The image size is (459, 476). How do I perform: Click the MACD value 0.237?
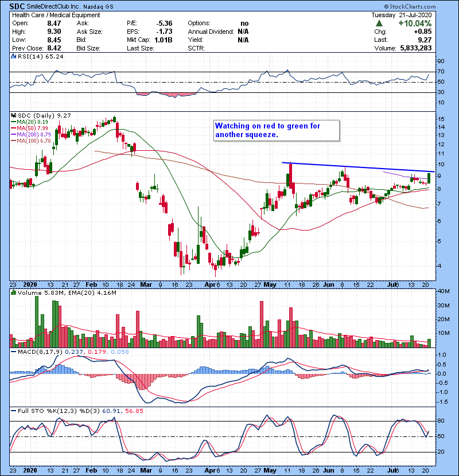tap(74, 352)
